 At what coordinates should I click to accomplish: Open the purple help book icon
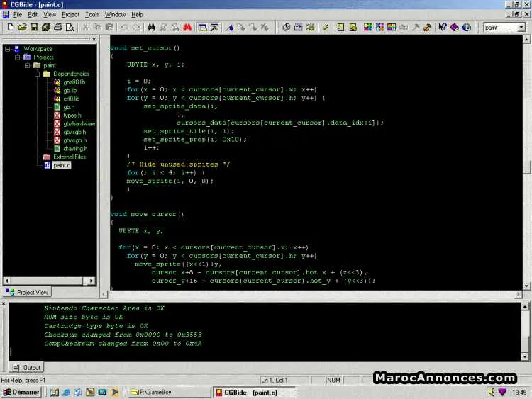[455, 28]
